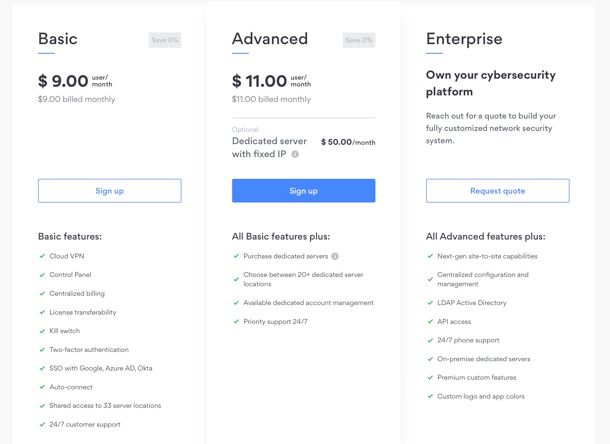The image size is (610, 444).
Task: Click the Custom logo and app colors feature
Action: click(x=481, y=396)
